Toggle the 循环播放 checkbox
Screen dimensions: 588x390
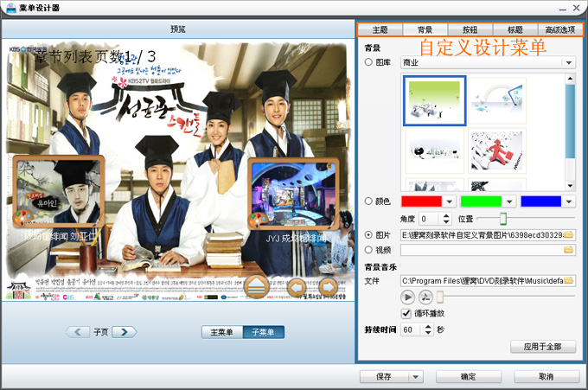406,313
